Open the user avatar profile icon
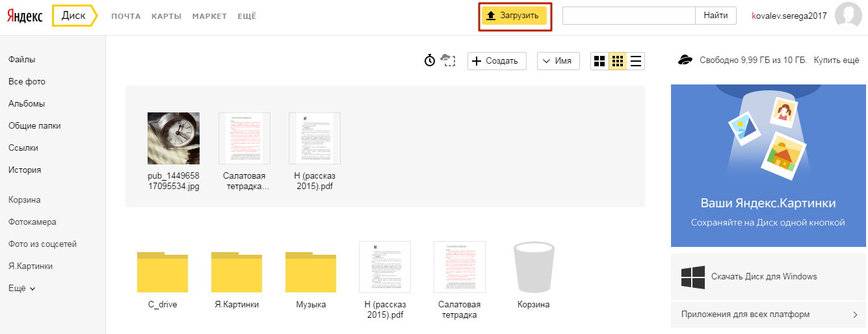Viewport: 868px width, 334px height. tap(848, 16)
